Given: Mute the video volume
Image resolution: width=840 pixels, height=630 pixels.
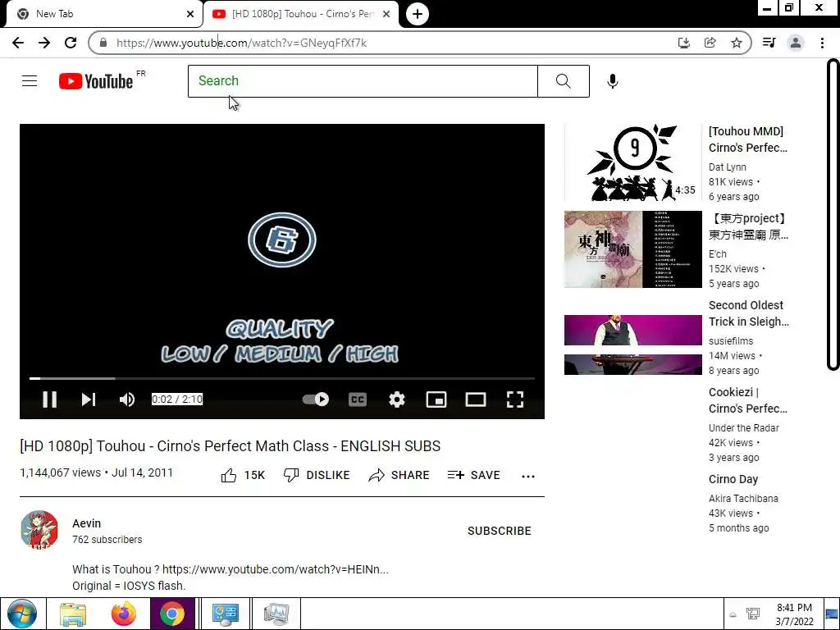Looking at the screenshot, I should coord(127,399).
